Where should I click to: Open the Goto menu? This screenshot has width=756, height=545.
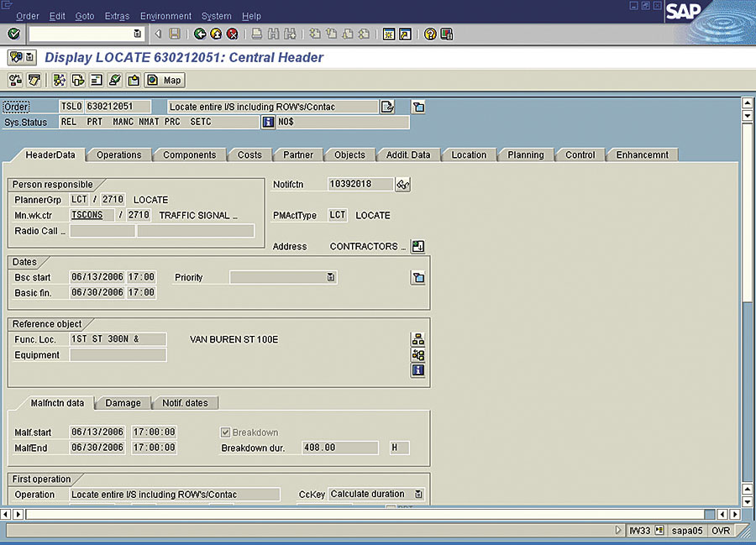(x=85, y=16)
